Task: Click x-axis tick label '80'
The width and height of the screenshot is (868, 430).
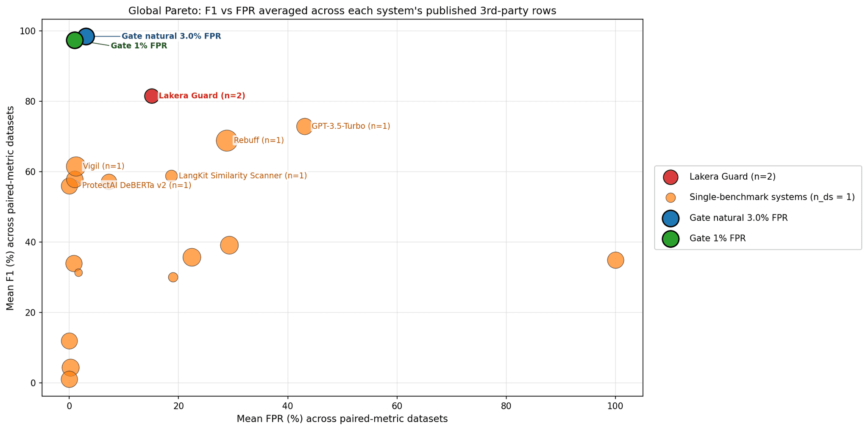Action: 506,406
